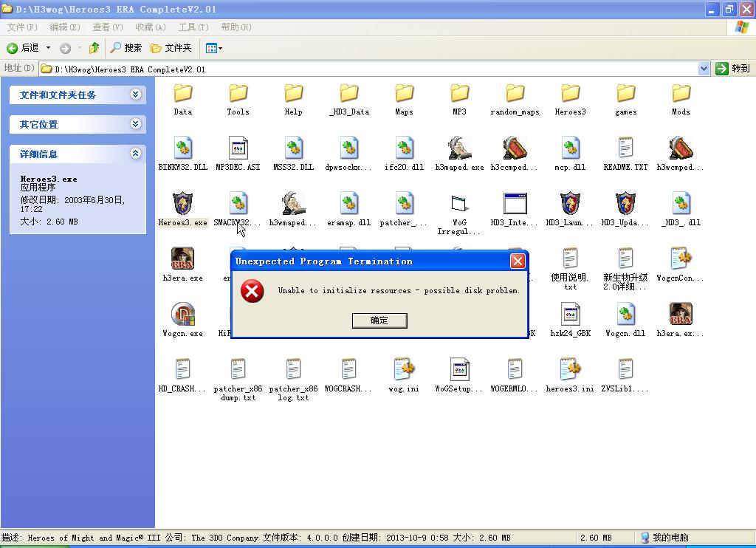Close the Unexpected Program Termination dialog
The width and height of the screenshot is (756, 548).
[518, 261]
